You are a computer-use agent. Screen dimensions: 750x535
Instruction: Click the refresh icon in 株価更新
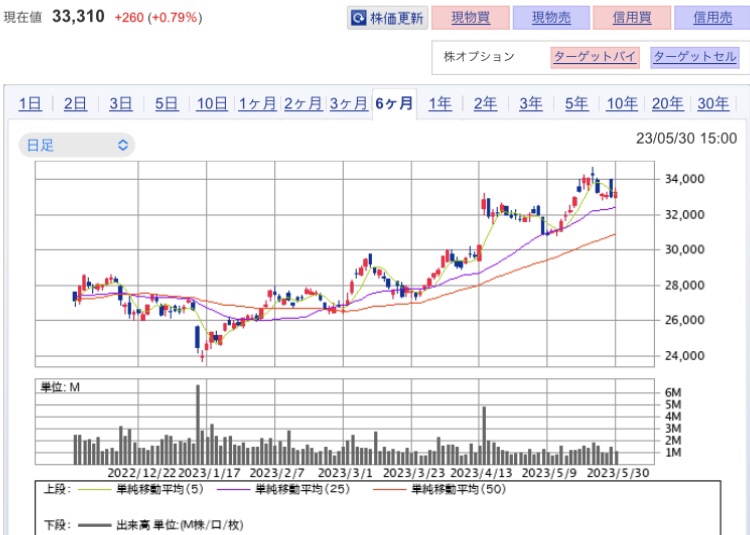point(358,18)
